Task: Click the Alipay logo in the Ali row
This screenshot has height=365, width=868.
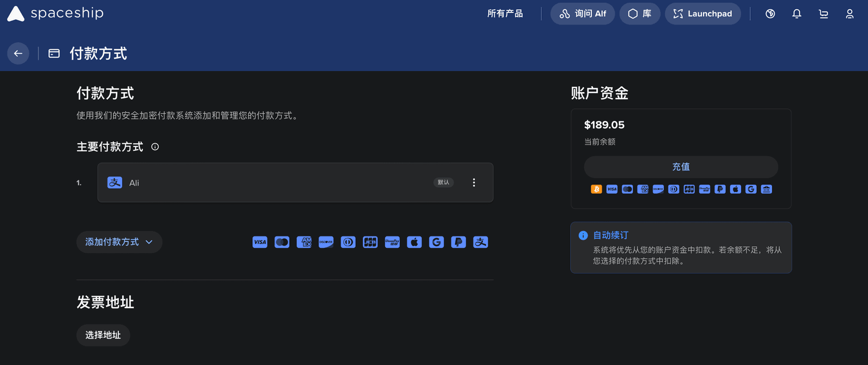Action: (x=115, y=183)
